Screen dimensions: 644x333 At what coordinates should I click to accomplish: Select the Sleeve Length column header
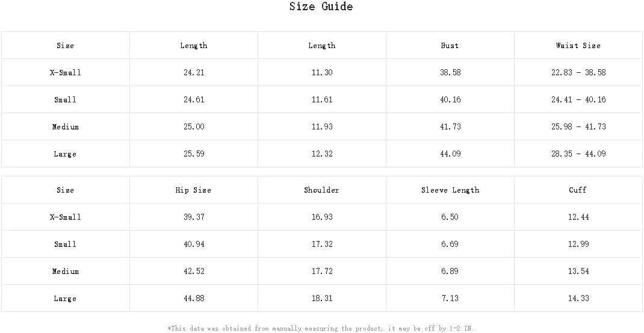pyautogui.click(x=450, y=190)
